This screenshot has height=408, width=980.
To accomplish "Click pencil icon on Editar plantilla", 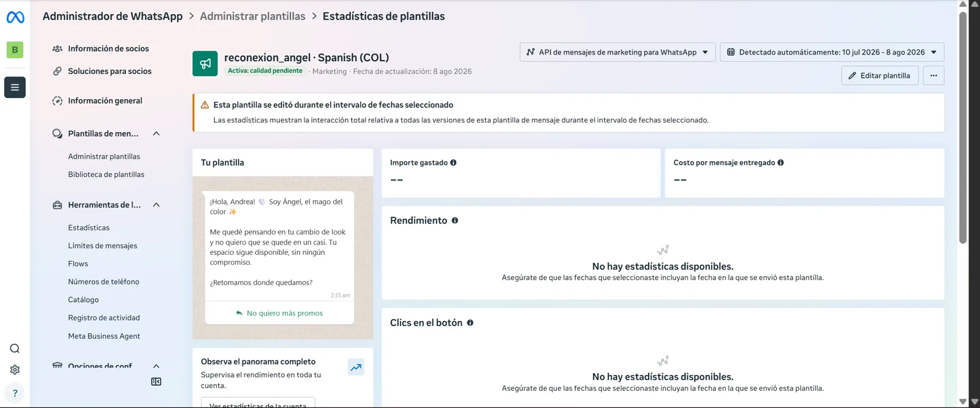I will pos(853,76).
